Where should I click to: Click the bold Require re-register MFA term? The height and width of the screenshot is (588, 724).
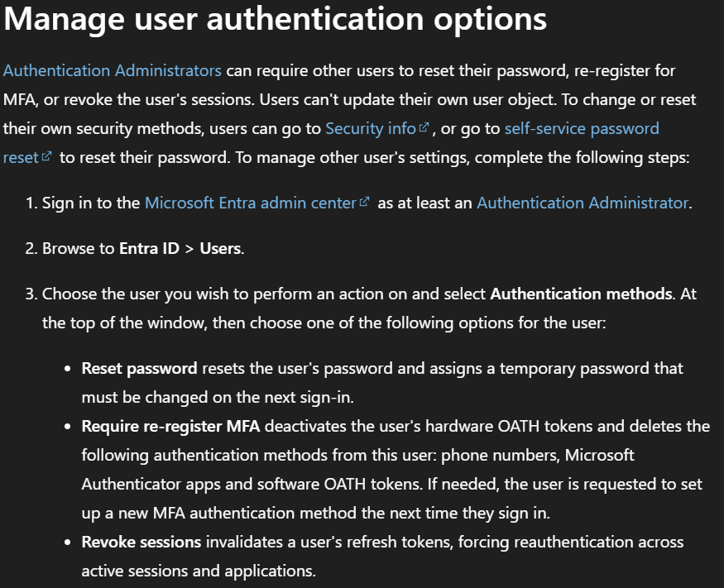click(x=170, y=427)
